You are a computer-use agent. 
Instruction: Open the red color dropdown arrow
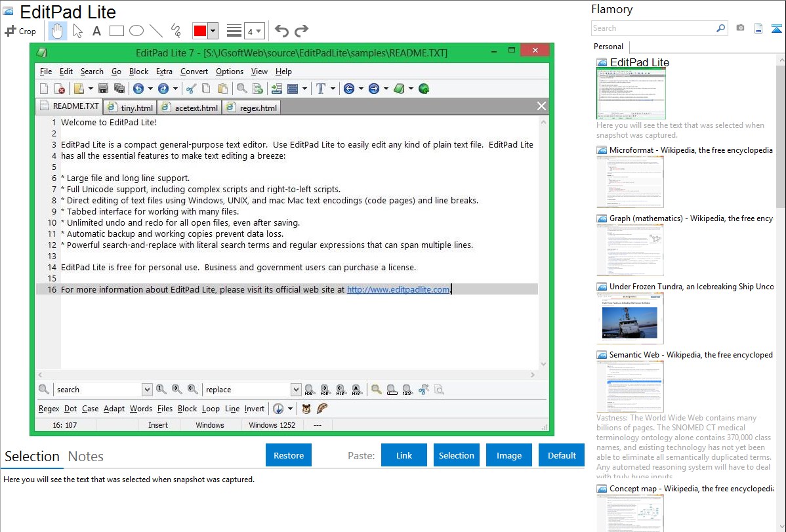(x=213, y=31)
